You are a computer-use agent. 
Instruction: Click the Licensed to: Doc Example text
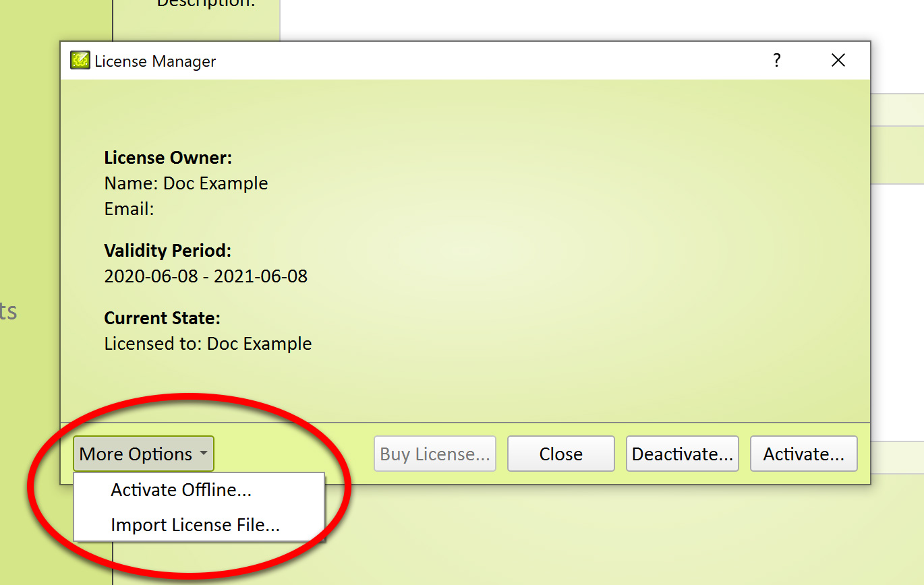click(x=208, y=344)
